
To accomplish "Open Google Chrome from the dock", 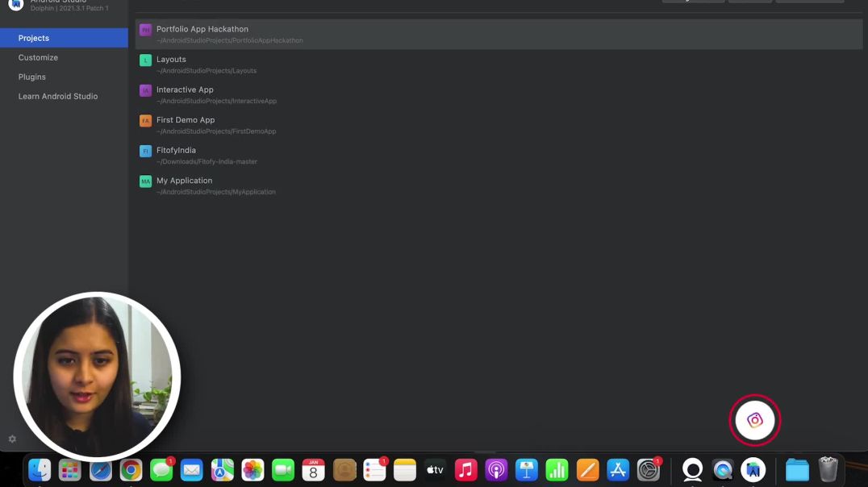I will [x=131, y=469].
